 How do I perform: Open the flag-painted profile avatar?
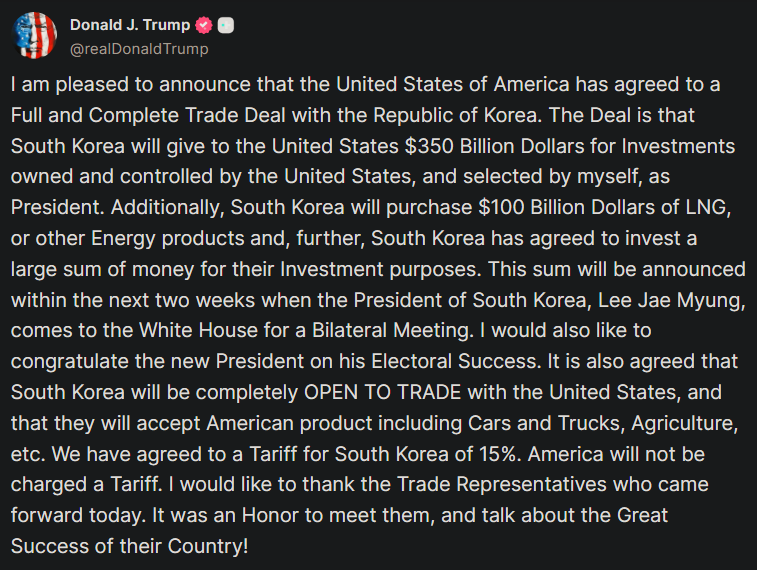click(34, 35)
